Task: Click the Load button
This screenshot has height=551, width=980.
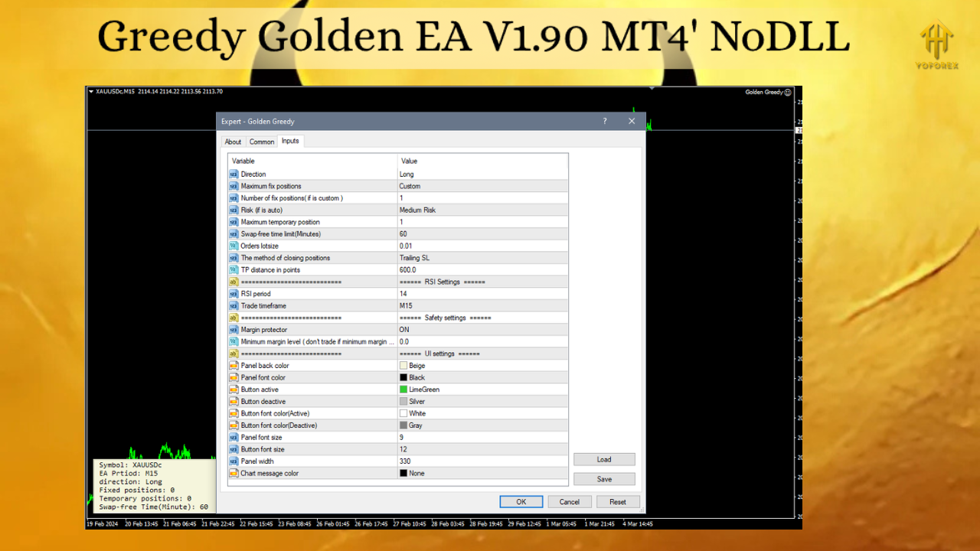Action: coord(604,460)
